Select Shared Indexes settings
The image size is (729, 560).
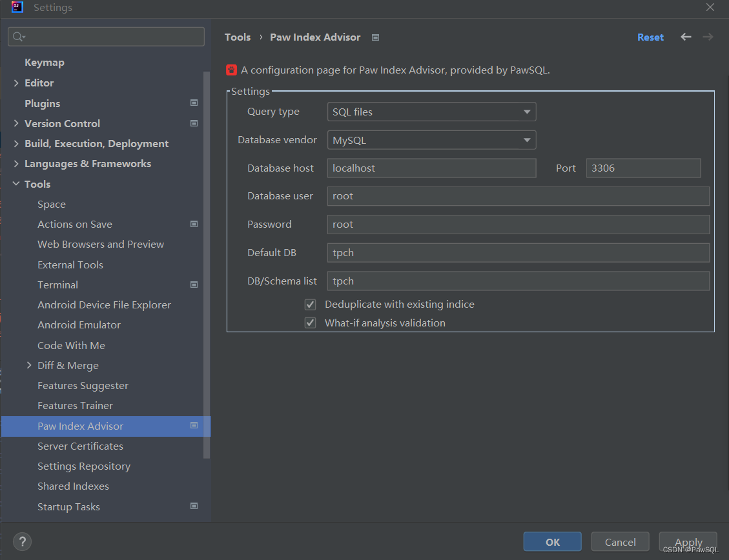pyautogui.click(x=73, y=486)
